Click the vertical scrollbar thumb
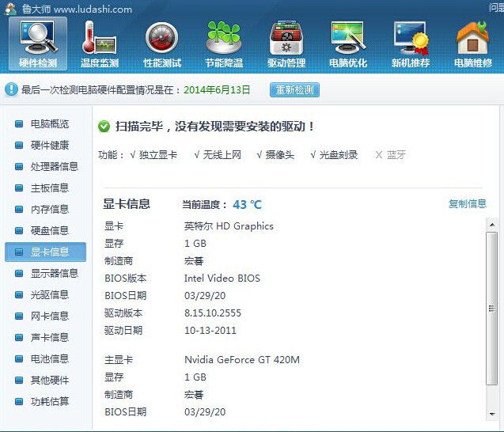Image resolution: width=504 pixels, height=432 pixels. point(492,309)
